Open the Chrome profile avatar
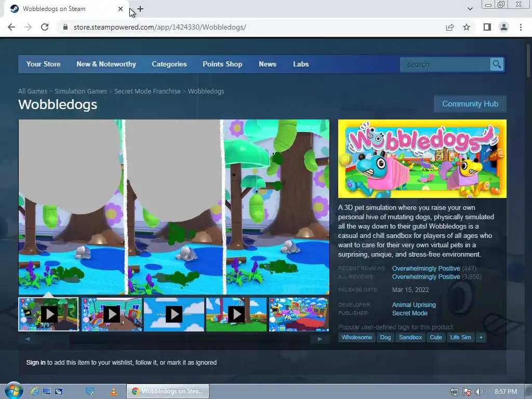 point(504,27)
